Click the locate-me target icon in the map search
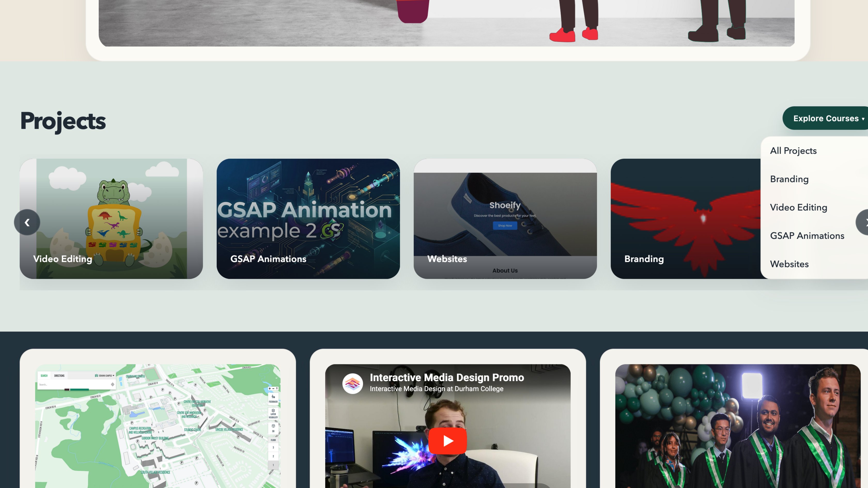Screen dimensions: 868x488 tap(113, 384)
